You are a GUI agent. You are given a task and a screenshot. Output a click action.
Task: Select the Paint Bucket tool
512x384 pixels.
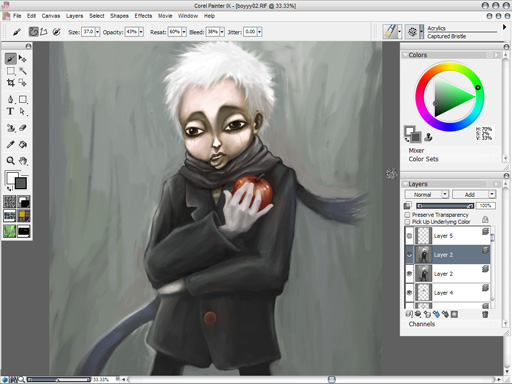coord(23,144)
